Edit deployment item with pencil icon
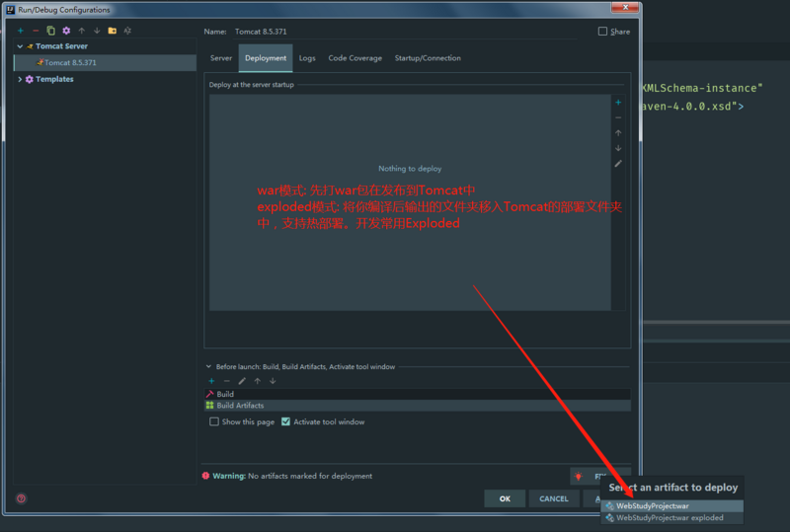 click(618, 164)
